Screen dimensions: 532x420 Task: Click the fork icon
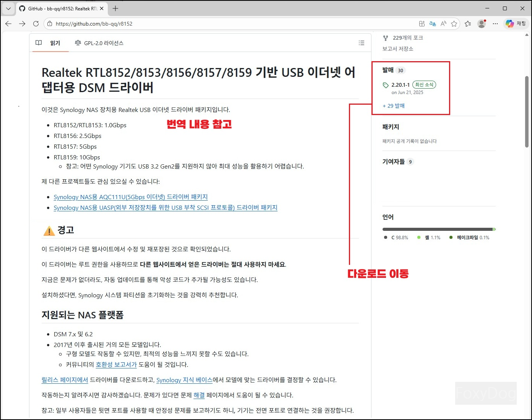click(386, 38)
